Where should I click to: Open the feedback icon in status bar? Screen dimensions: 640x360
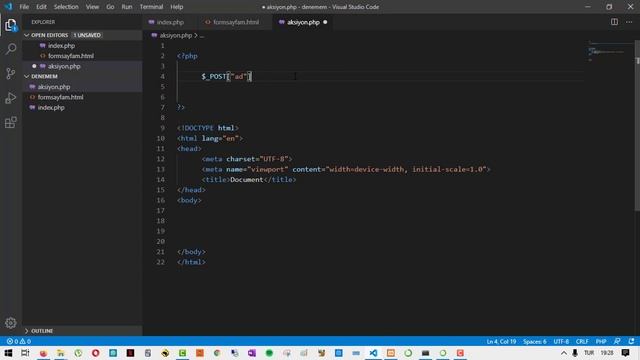tap(617, 341)
